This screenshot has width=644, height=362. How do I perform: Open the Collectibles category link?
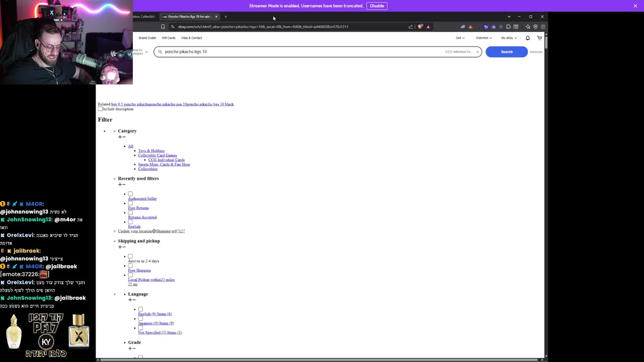[x=148, y=169]
